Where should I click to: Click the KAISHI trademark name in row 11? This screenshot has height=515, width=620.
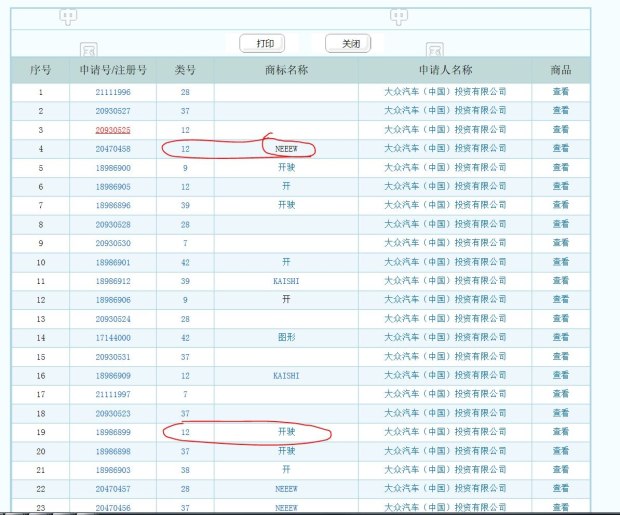286,281
